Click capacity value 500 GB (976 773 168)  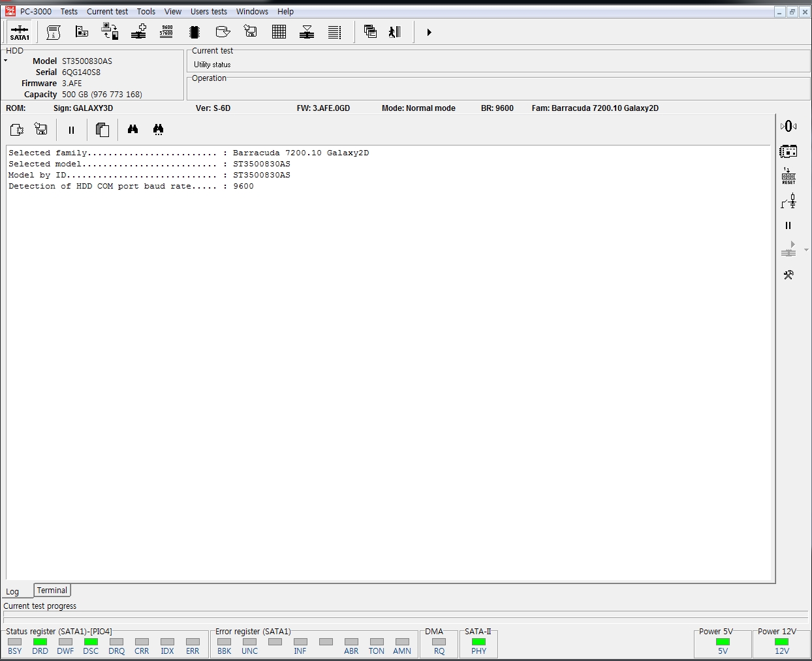tap(102, 94)
